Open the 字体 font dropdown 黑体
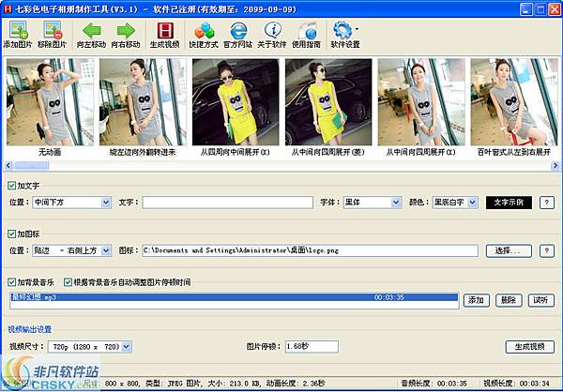The image size is (563, 392). coord(372,203)
